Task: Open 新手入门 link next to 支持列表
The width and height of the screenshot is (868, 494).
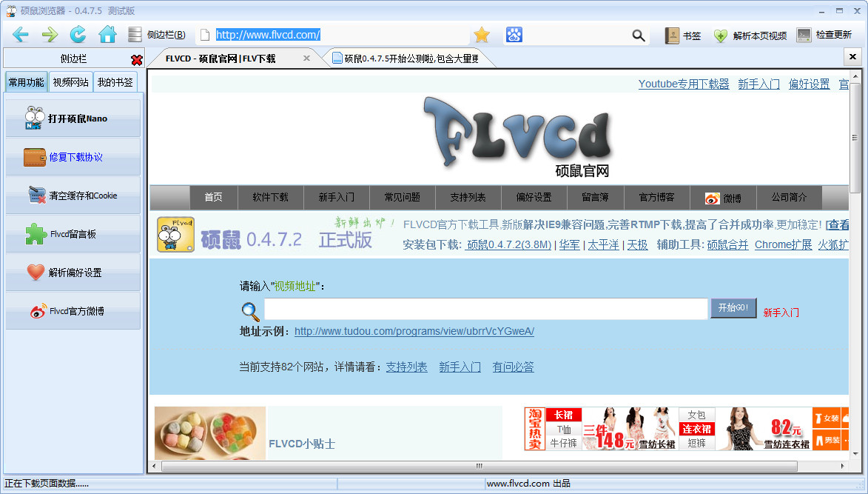Action: [x=460, y=367]
